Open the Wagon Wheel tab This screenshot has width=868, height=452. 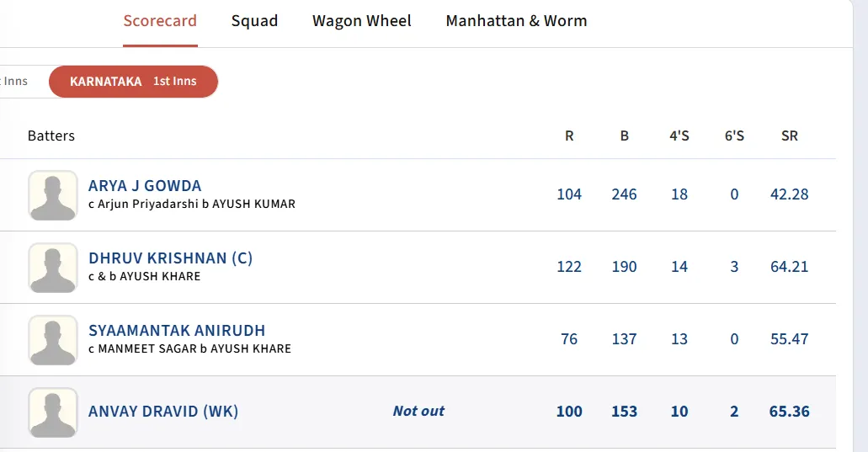point(361,21)
